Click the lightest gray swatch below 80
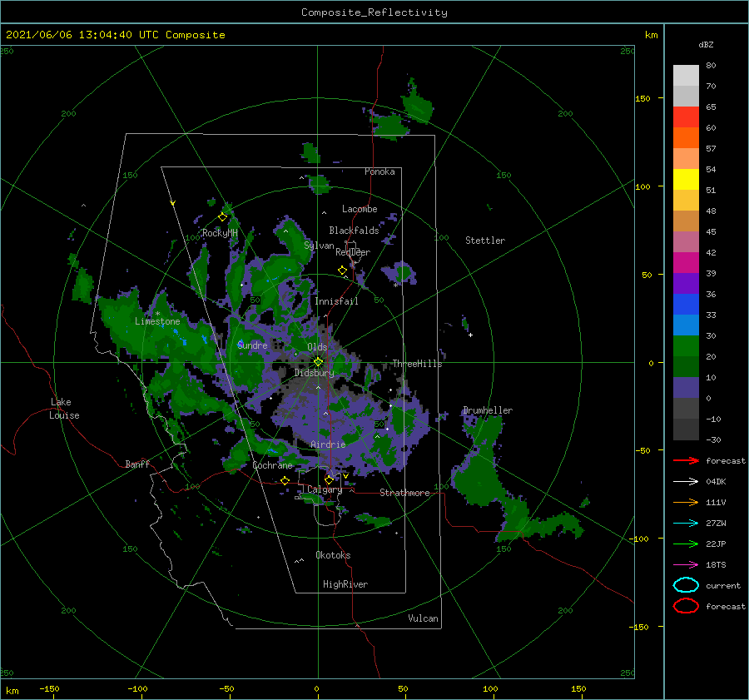 click(x=686, y=76)
